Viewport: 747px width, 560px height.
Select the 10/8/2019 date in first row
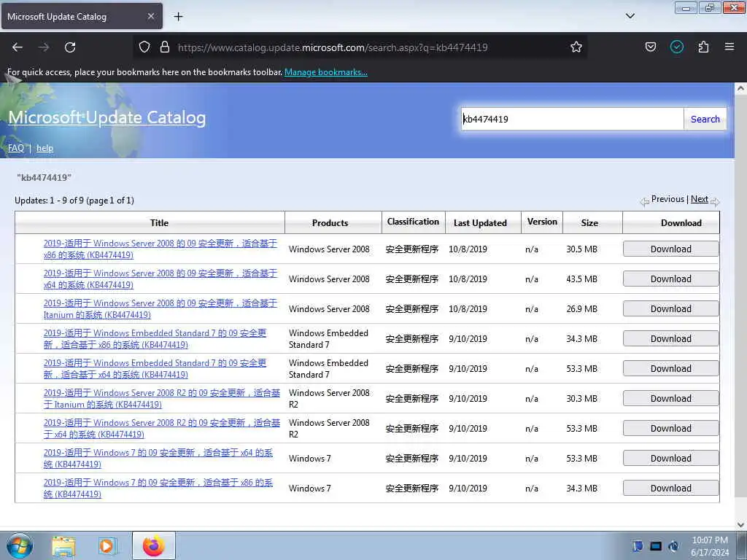468,249
